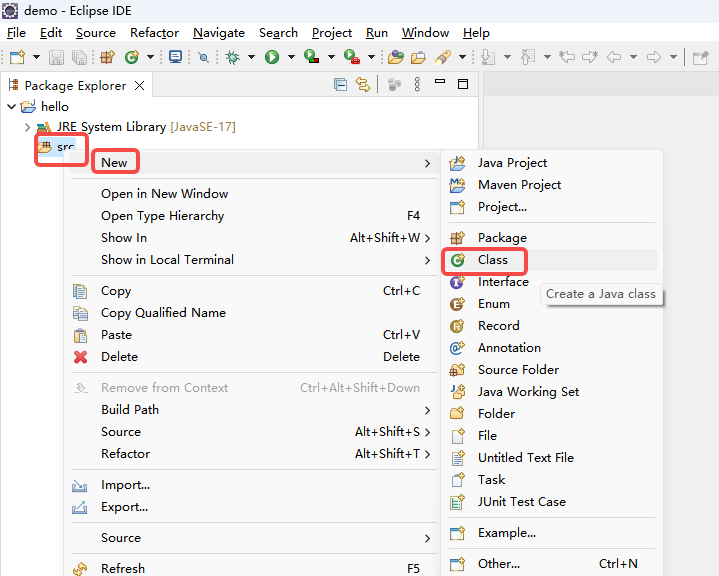
Task: Click New Java Class toolbar icon
Action: click(132, 57)
